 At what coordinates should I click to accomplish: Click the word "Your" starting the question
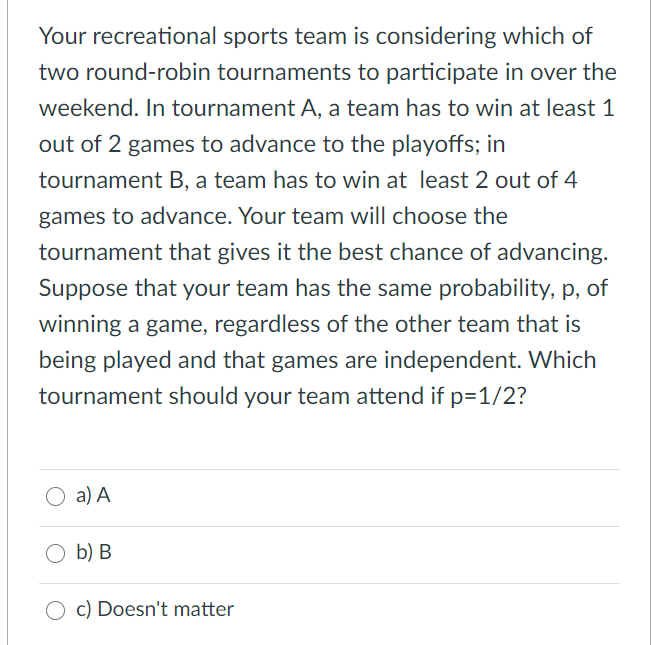point(62,36)
